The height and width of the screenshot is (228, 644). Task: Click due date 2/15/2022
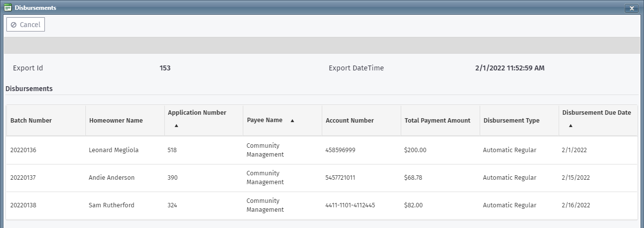(576, 178)
